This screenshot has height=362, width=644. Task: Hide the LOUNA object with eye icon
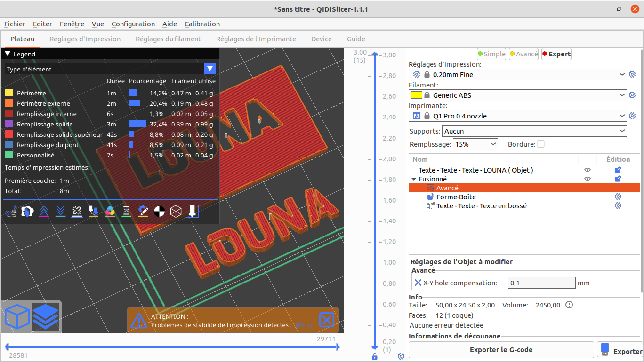(x=588, y=170)
